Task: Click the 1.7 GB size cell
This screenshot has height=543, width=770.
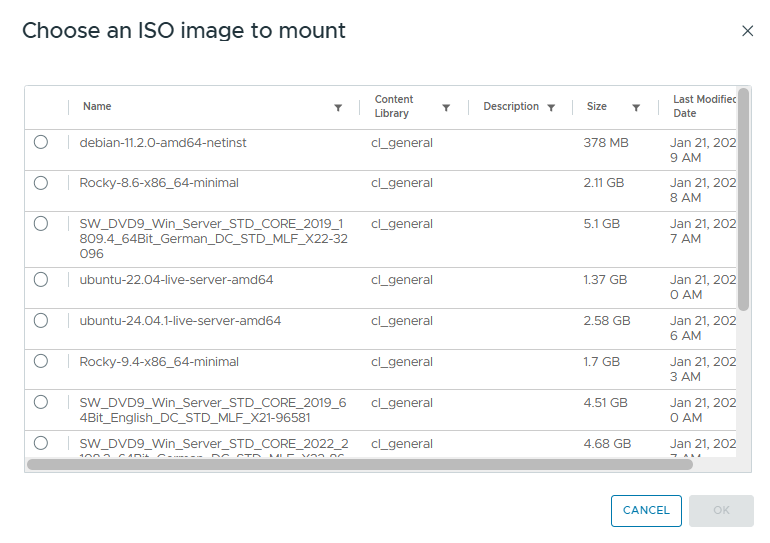Action: click(x=602, y=362)
